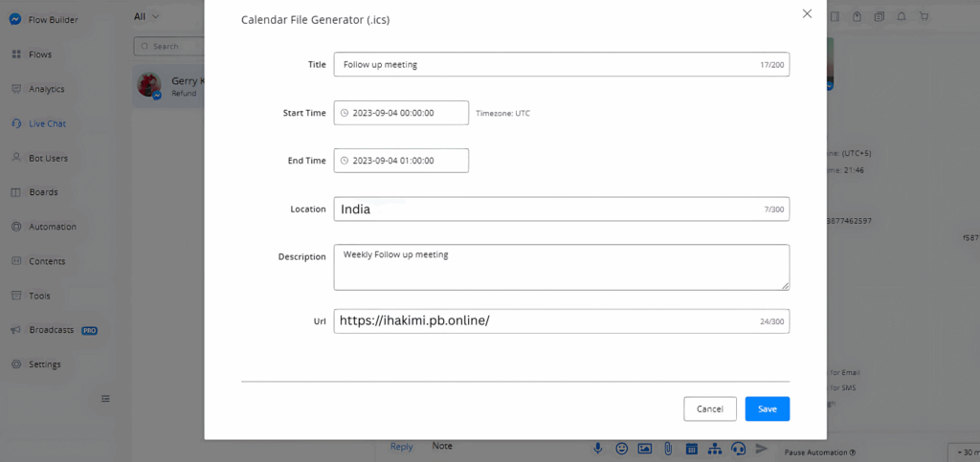
Task: Click the microphone voice message icon
Action: pyautogui.click(x=599, y=448)
